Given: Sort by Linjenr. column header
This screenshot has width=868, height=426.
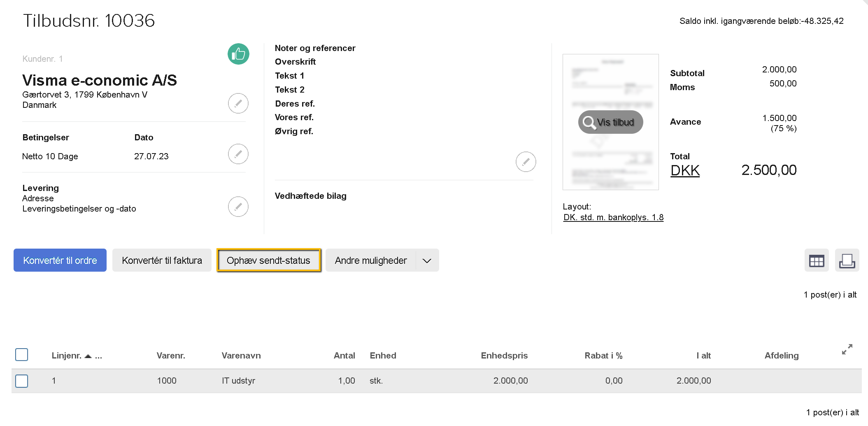Looking at the screenshot, I should coord(67,356).
